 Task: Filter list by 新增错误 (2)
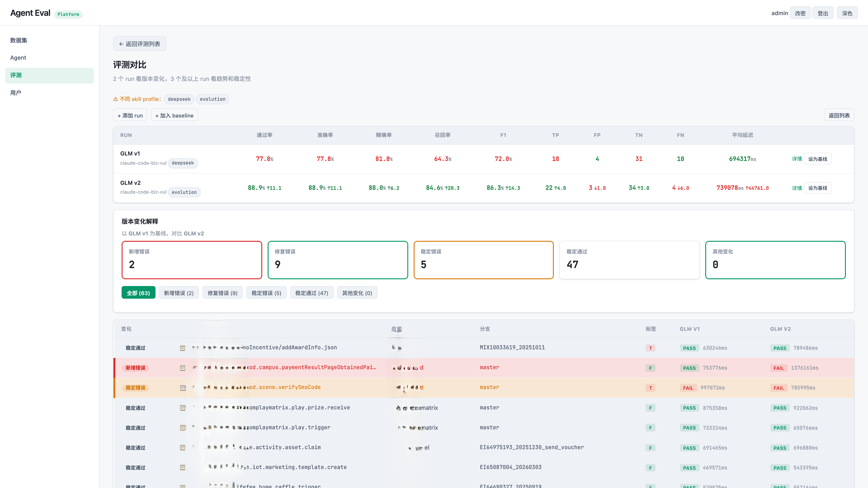pyautogui.click(x=179, y=293)
